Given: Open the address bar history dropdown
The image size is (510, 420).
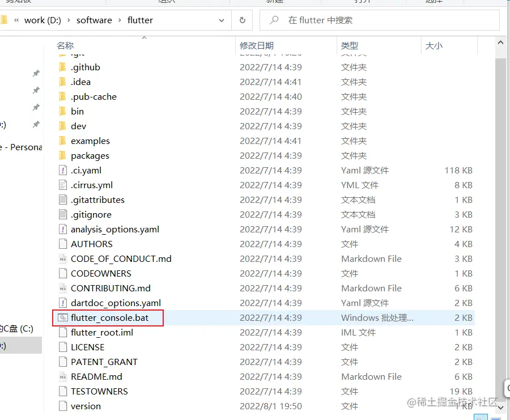Looking at the screenshot, I should pyautogui.click(x=222, y=20).
